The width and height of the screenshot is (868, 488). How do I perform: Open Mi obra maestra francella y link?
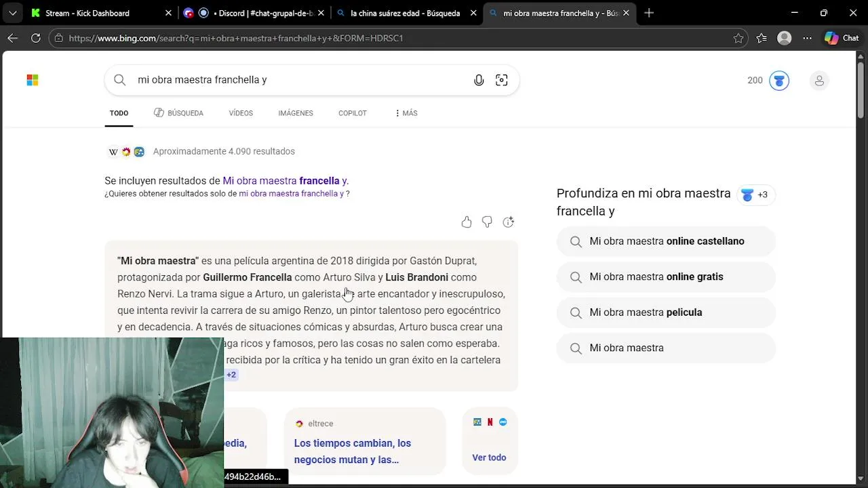(285, 181)
